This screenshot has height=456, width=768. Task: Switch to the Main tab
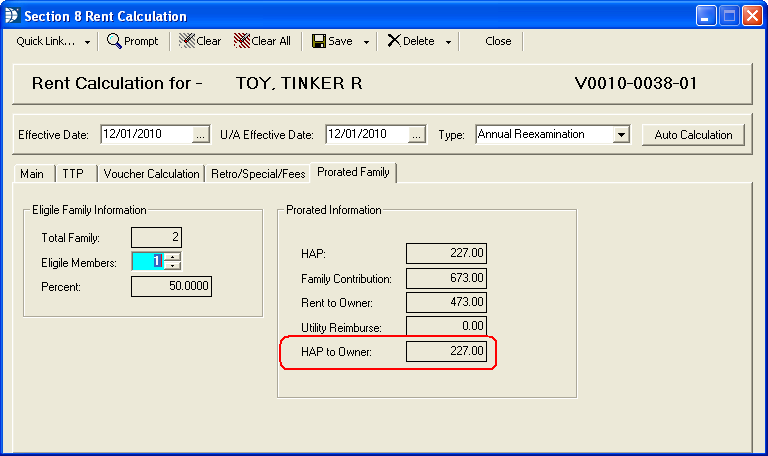click(x=32, y=174)
